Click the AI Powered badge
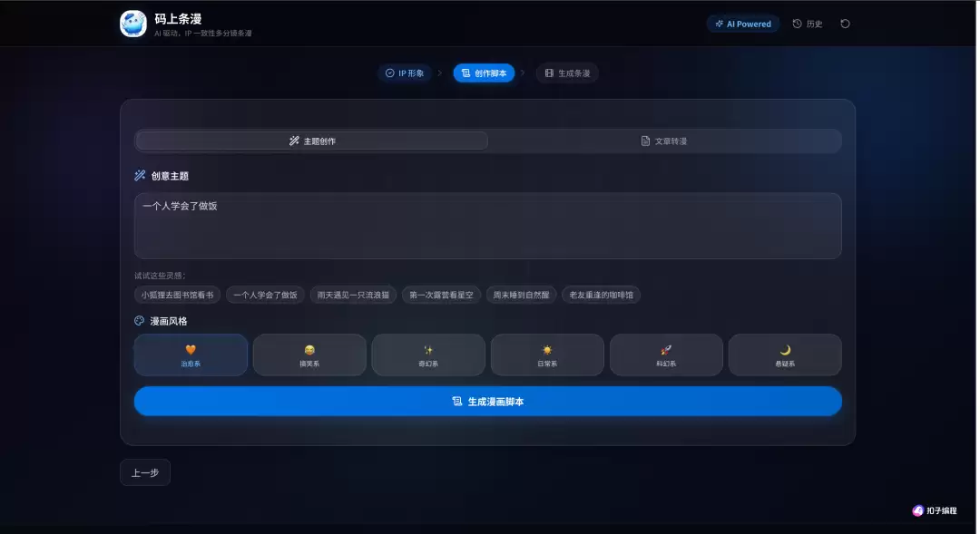The height and width of the screenshot is (534, 980). 743,24
